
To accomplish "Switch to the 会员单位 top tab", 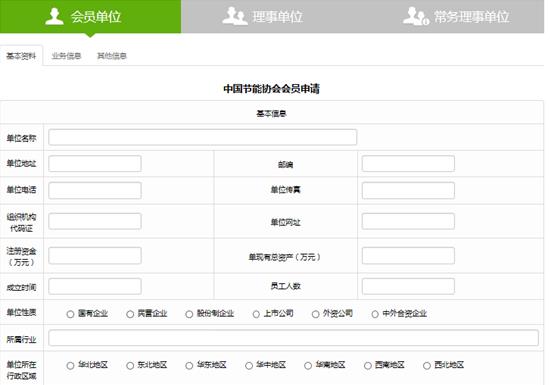I will pos(90,16).
